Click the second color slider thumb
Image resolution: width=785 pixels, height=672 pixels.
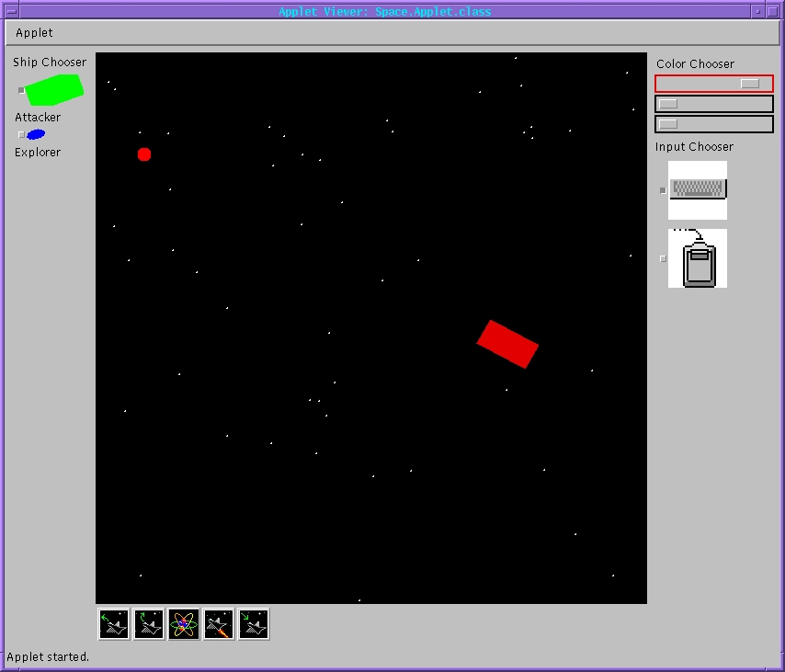coord(668,104)
